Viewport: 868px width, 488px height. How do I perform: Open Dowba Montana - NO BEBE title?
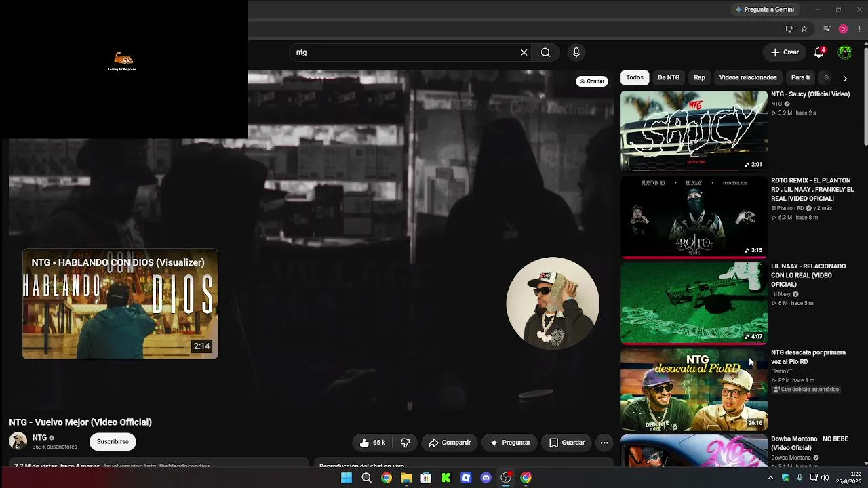[810, 443]
